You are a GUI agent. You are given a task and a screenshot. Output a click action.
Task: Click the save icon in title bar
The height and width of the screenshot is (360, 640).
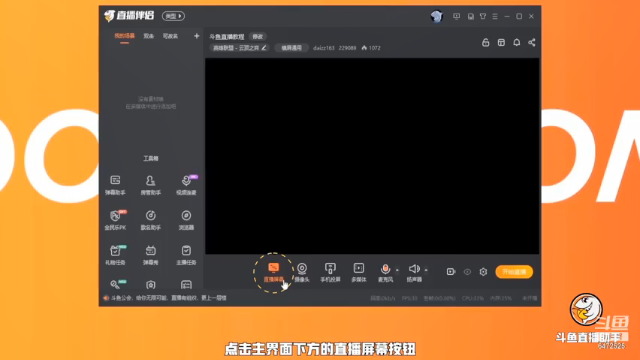click(x=471, y=16)
